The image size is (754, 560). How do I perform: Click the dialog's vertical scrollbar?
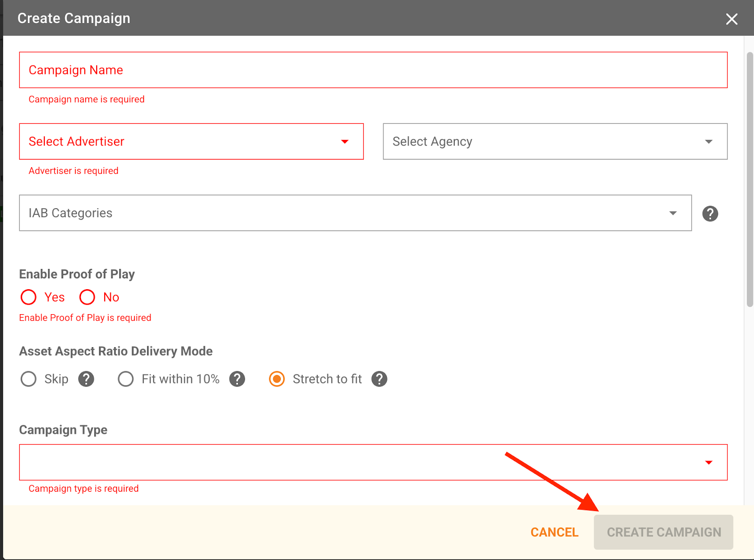click(750, 179)
